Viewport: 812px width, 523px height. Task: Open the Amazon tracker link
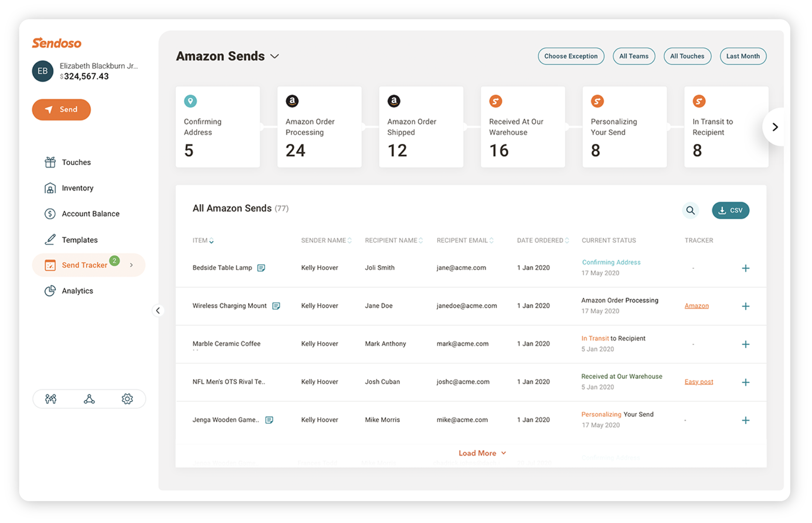point(696,306)
